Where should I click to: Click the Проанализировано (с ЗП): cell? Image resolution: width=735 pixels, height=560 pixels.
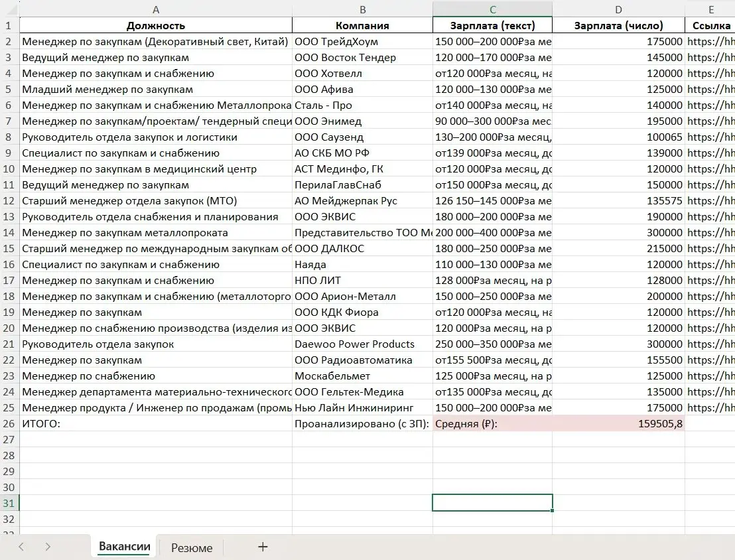pyautogui.click(x=362, y=424)
